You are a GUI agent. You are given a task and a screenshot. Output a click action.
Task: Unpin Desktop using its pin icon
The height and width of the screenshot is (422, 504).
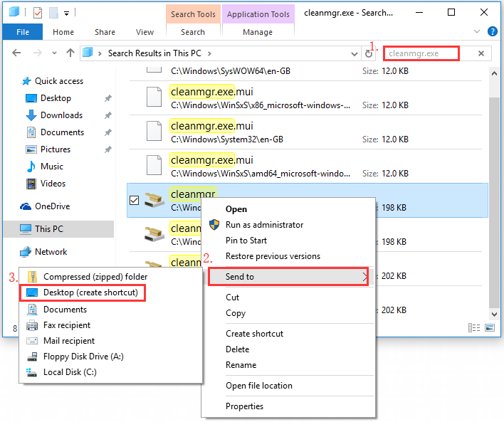point(108,98)
